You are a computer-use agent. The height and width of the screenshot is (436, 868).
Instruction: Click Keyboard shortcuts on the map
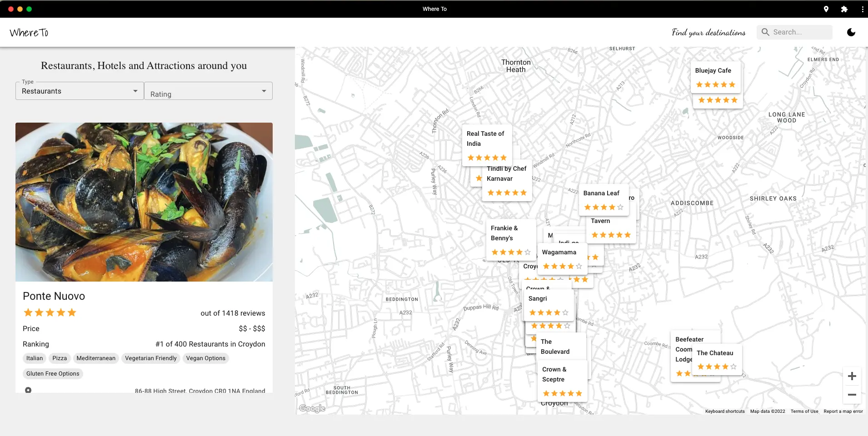(x=725, y=411)
